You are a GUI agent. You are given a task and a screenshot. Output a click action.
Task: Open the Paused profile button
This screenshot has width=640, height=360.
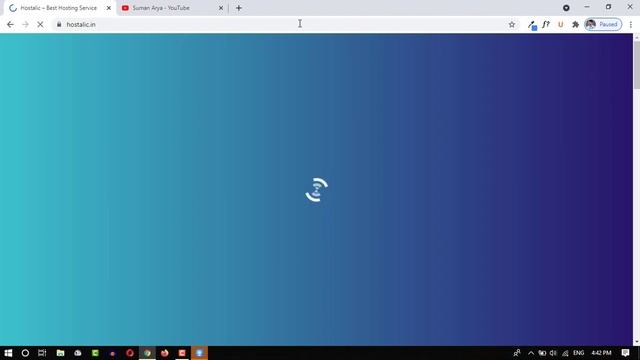(603, 24)
